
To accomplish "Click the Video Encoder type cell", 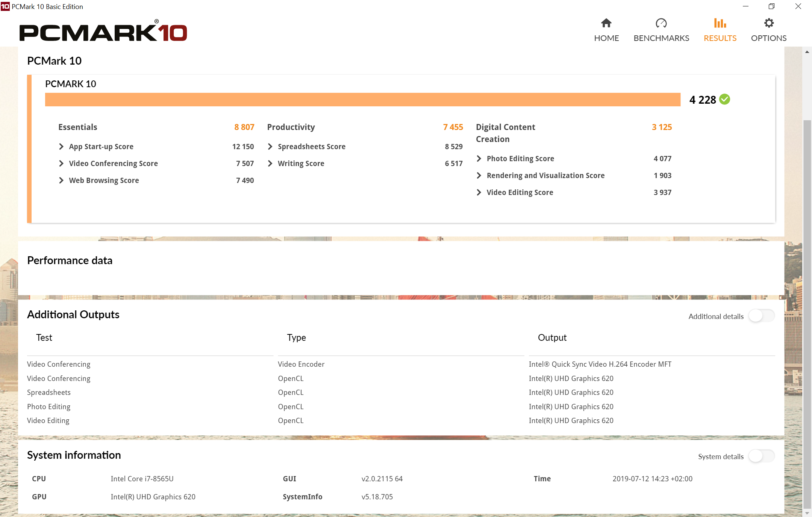I will [x=301, y=364].
